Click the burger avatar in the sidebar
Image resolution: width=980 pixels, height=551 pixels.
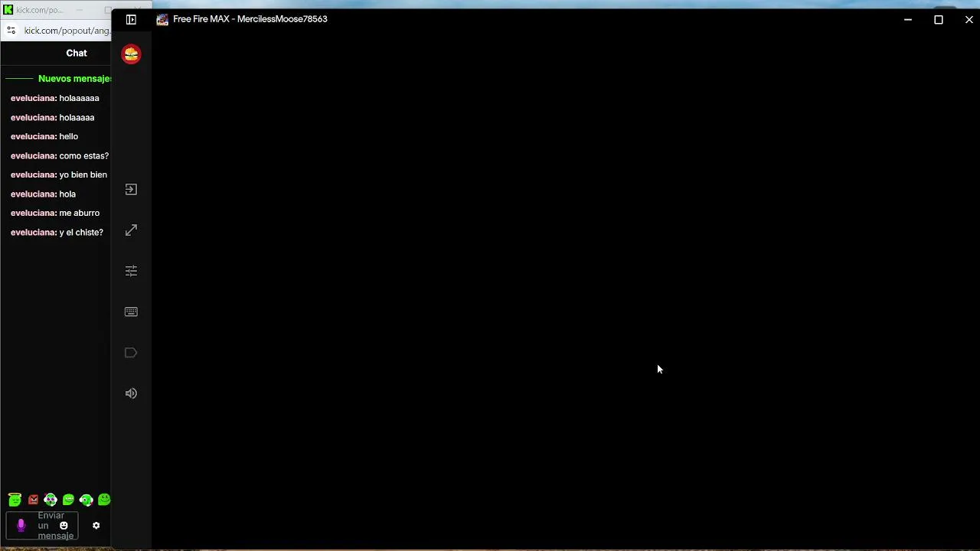[131, 54]
